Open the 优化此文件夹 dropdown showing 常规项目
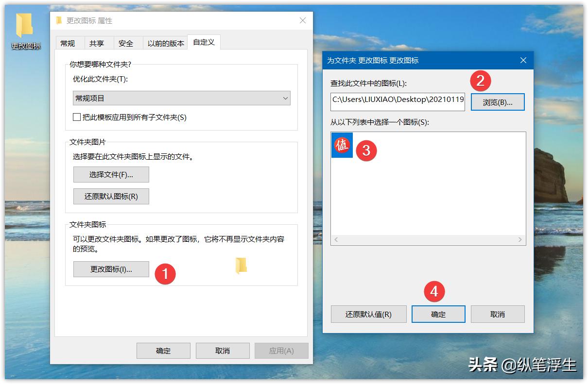588x384 pixels. [181, 98]
